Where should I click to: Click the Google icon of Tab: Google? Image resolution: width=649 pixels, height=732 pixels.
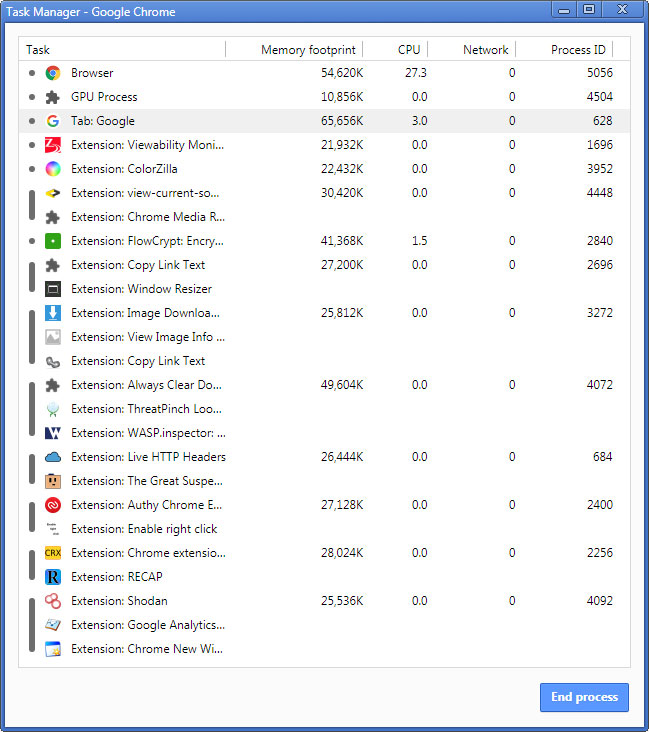[53, 121]
